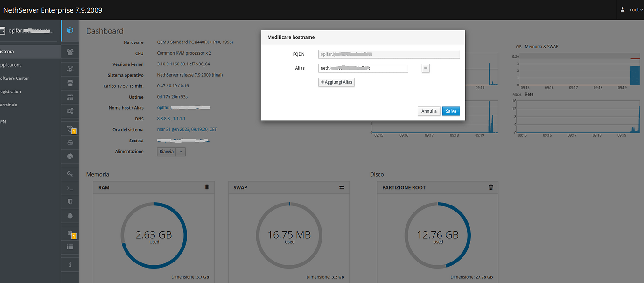Expand the Riavvia power options arrow
The height and width of the screenshot is (283, 644).
coord(181,151)
